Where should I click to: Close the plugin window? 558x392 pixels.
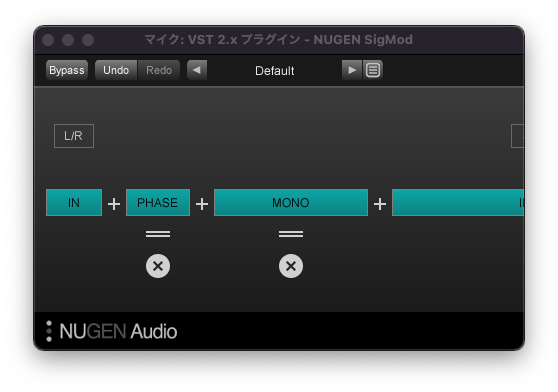pyautogui.click(x=48, y=40)
